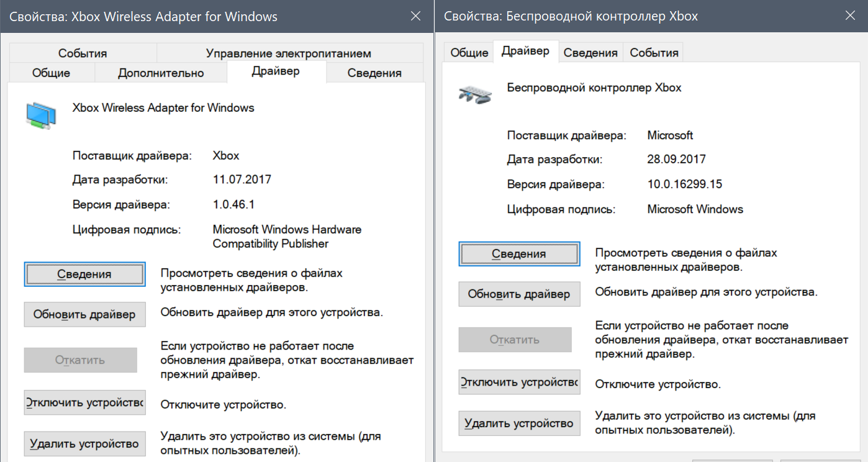This screenshot has height=462, width=868.
Task: Close the Беспроводной контроллер Xbox properties window
Action: click(849, 16)
